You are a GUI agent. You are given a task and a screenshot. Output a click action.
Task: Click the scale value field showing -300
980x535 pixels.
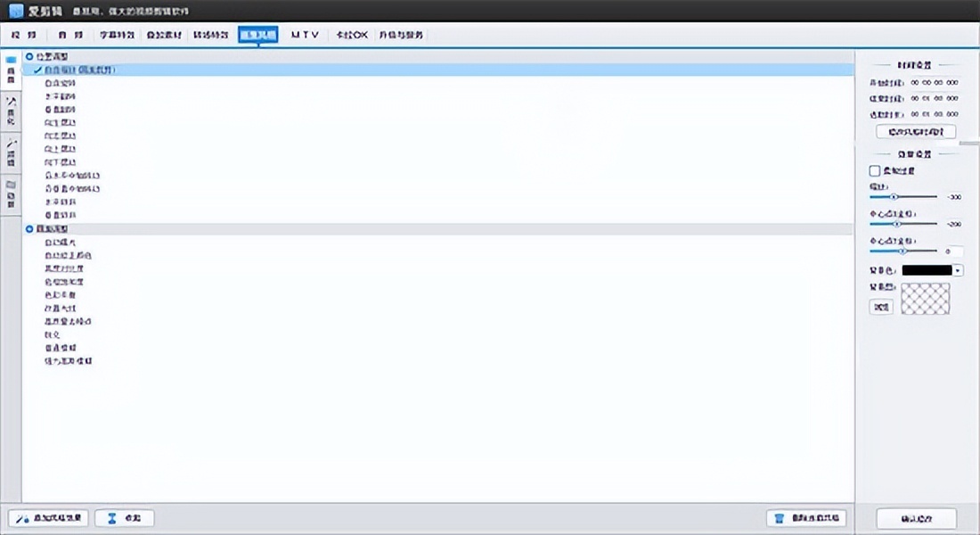point(953,197)
